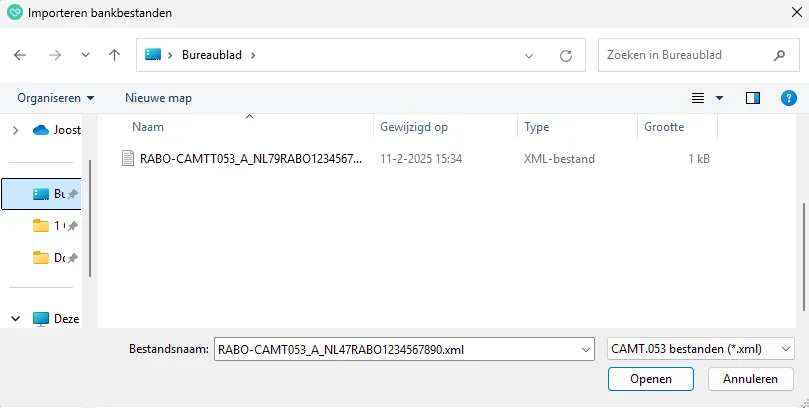Image resolution: width=809 pixels, height=408 pixels.
Task: Expand the view options dropdown arrow
Action: coord(720,98)
